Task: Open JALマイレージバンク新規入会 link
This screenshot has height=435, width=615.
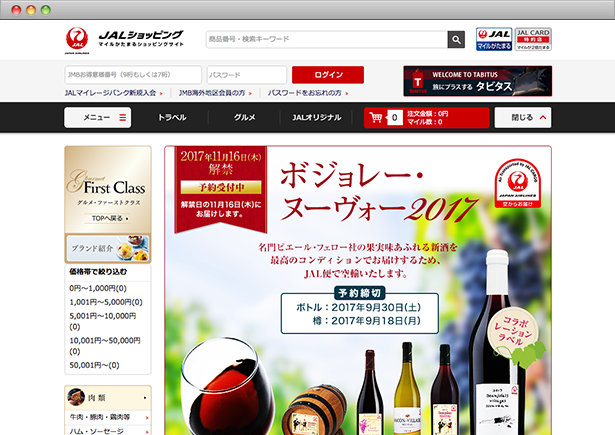Action: pos(113,93)
